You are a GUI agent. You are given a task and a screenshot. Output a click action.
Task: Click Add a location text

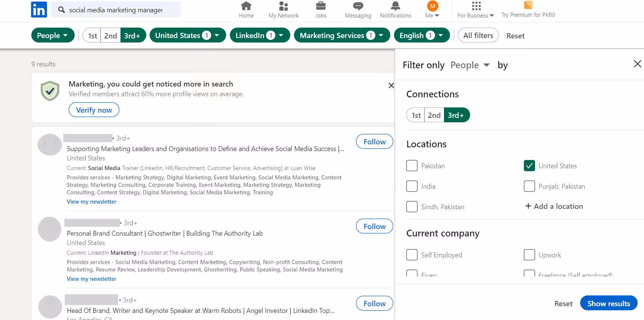point(558,206)
